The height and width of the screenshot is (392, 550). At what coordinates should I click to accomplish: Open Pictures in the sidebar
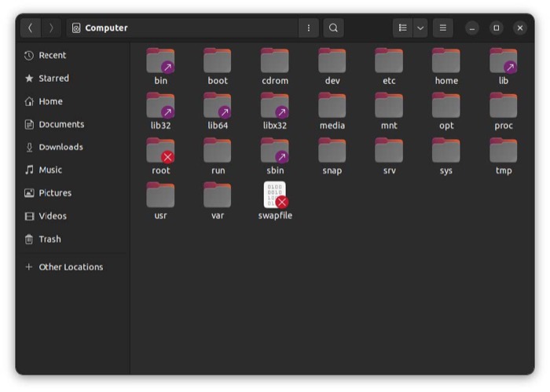click(74, 192)
